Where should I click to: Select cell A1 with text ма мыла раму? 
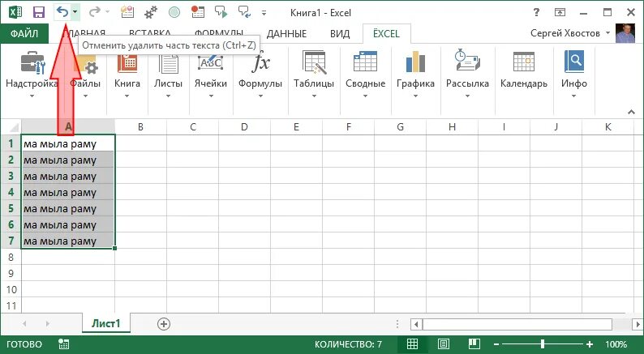tap(68, 143)
